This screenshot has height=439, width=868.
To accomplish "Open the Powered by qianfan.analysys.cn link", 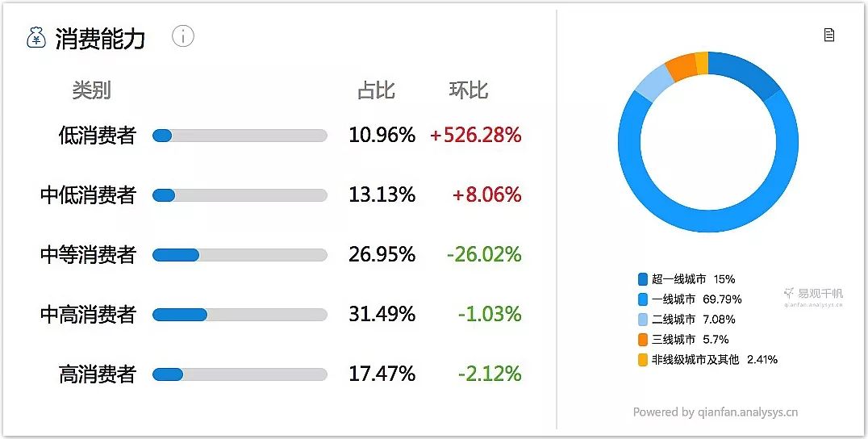I will [x=715, y=412].
